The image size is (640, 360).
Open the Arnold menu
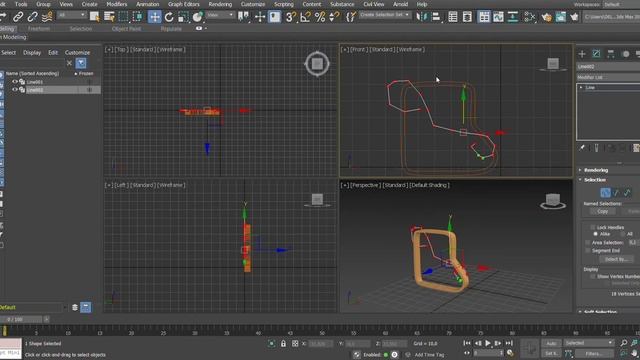(x=400, y=4)
